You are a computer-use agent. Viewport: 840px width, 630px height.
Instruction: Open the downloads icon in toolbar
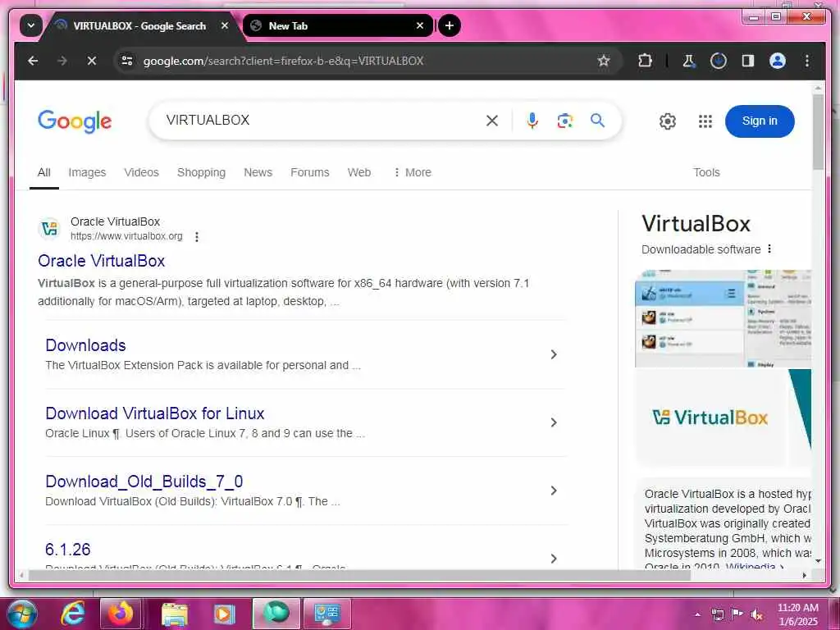pos(719,61)
